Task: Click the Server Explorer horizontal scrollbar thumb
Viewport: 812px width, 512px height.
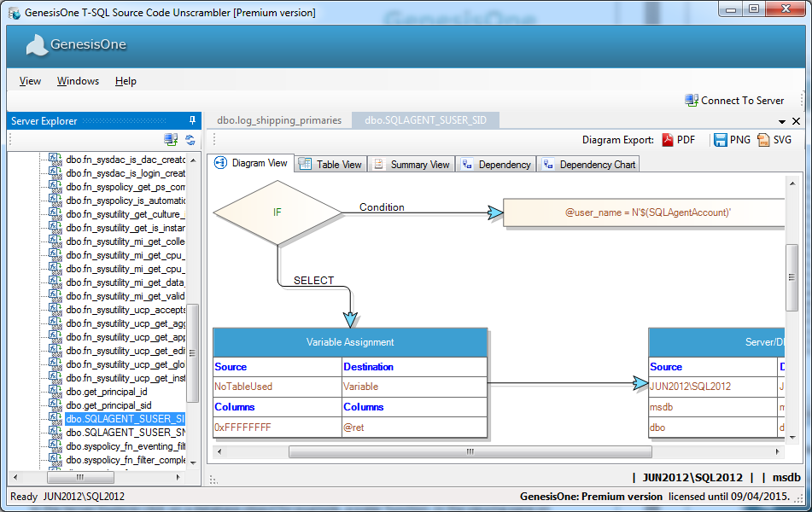Action: pos(79,477)
